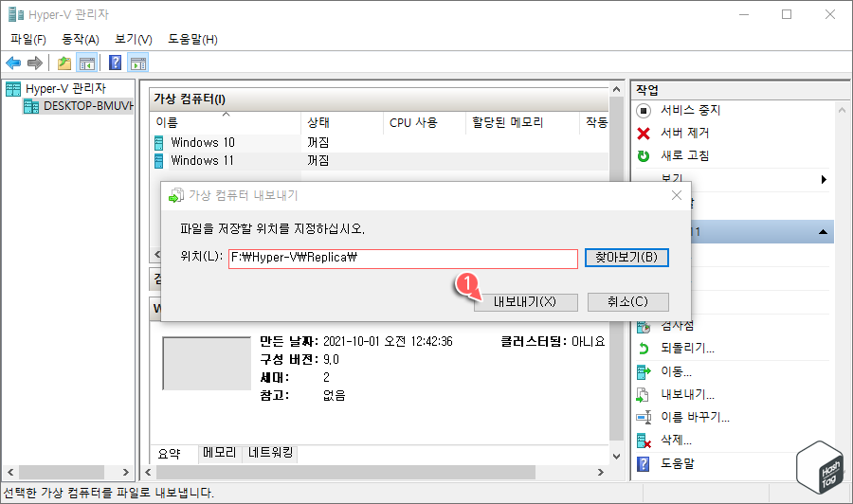Sort by the 이름 column header
This screenshot has height=504, width=853.
[226, 123]
